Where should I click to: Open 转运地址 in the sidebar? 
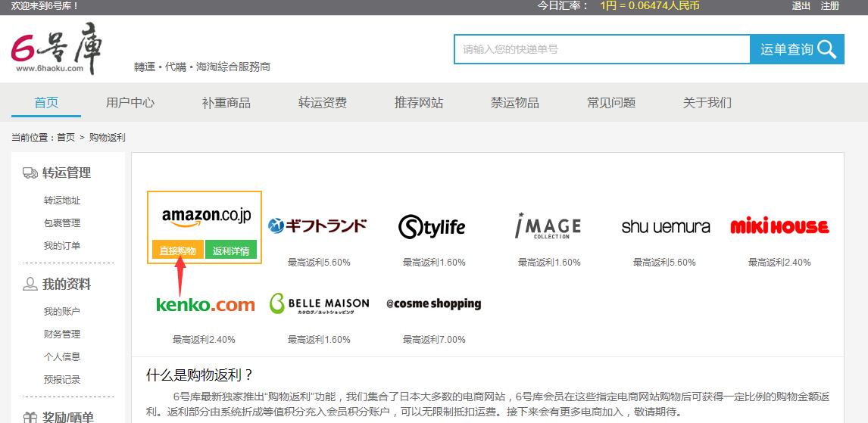coord(62,201)
